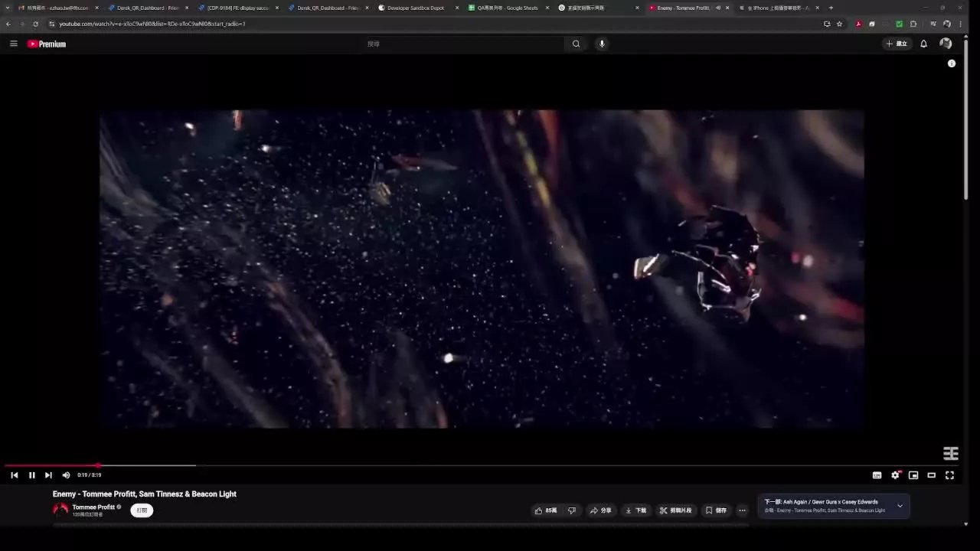980x551 pixels.
Task: Open the hamburger guide menu
Action: pyautogui.click(x=14, y=44)
